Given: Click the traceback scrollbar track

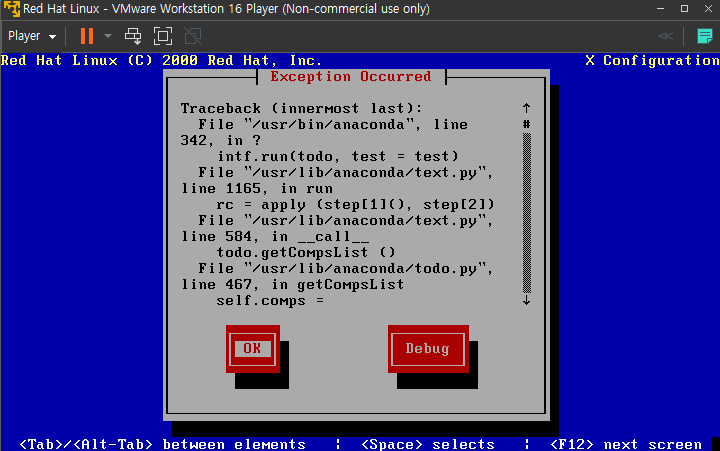Looking at the screenshot, I should point(527,213).
